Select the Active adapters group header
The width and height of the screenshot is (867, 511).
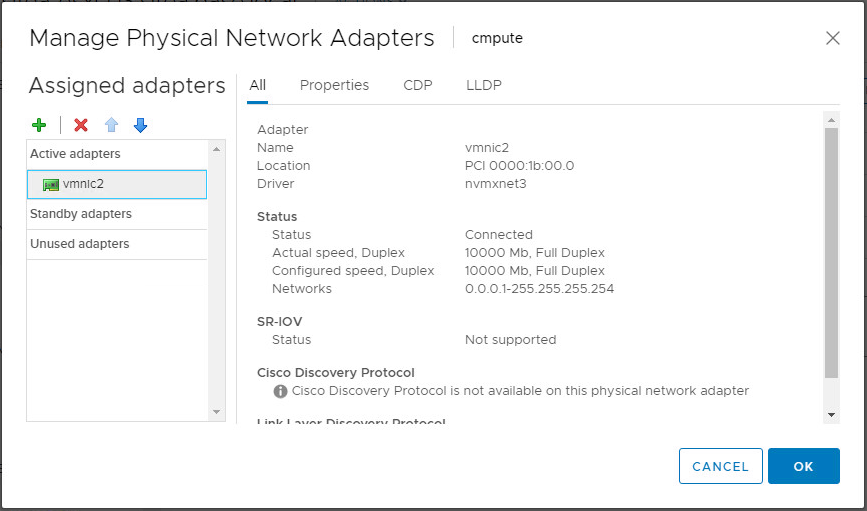tap(75, 154)
